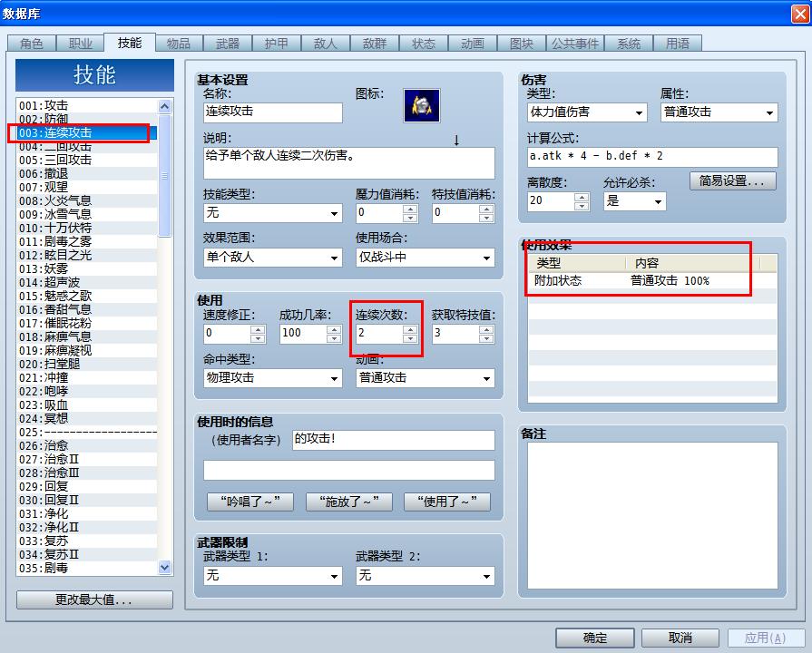Image resolution: width=812 pixels, height=653 pixels.
Task: Click the empty second message line field
Action: tap(349, 470)
